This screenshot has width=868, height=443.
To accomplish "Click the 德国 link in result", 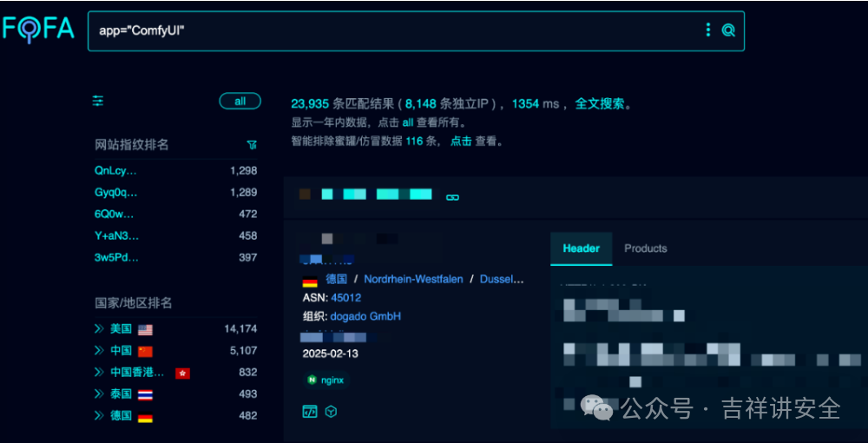I will pyautogui.click(x=336, y=279).
